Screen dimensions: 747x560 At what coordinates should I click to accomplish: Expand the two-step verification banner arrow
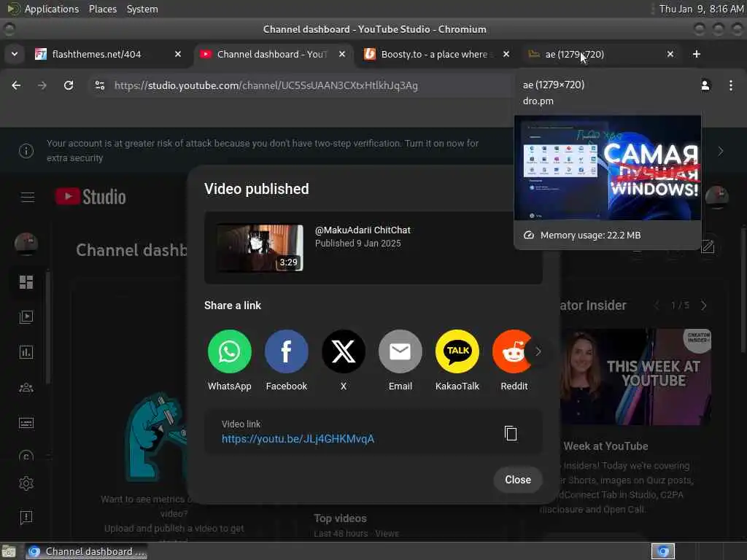coord(721,151)
